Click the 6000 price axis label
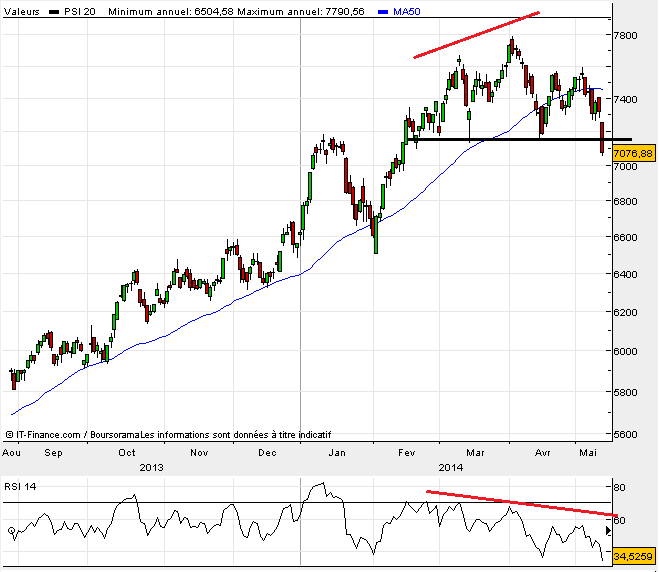Screen dimensions: 659x572 click(x=625, y=351)
